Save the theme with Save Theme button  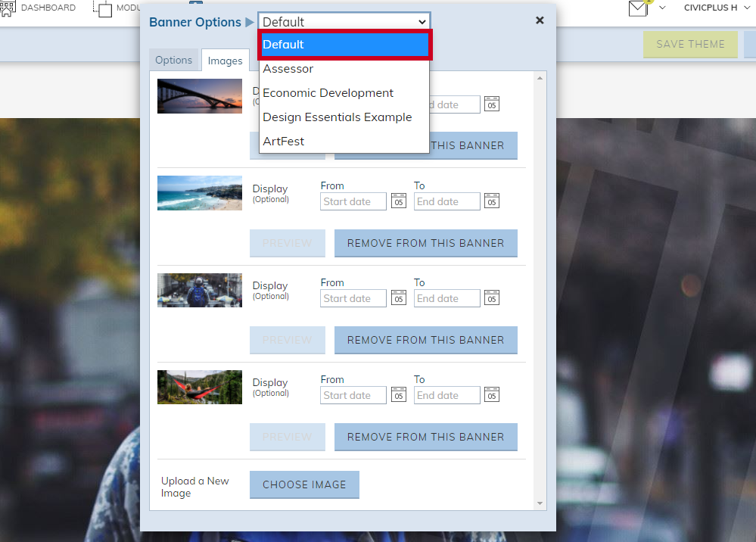[690, 45]
